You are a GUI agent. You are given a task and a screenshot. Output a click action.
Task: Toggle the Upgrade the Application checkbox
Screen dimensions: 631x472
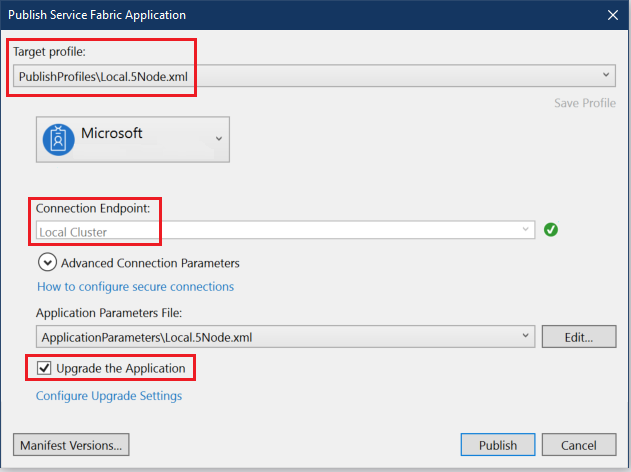tap(43, 368)
